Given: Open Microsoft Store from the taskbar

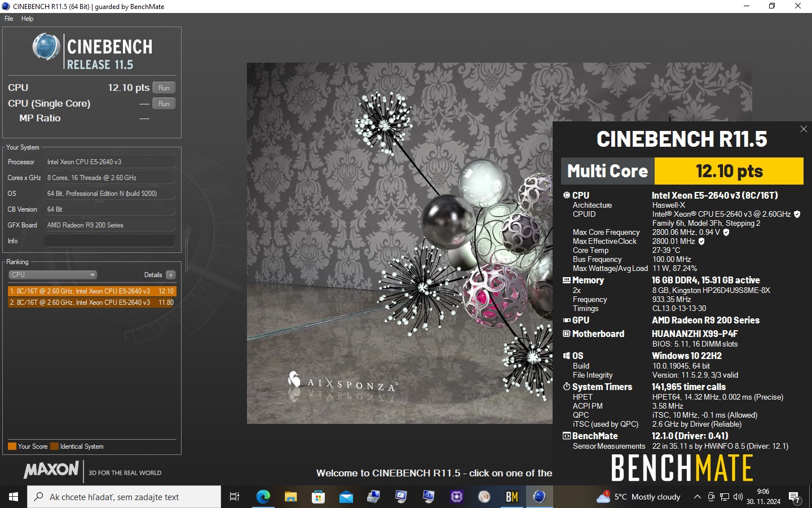Looking at the screenshot, I should coord(318,497).
